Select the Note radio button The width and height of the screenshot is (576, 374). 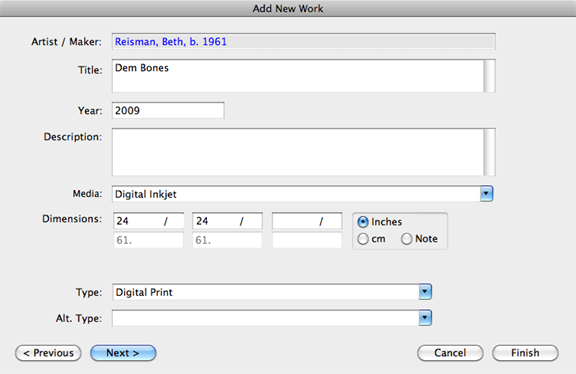[x=406, y=239]
